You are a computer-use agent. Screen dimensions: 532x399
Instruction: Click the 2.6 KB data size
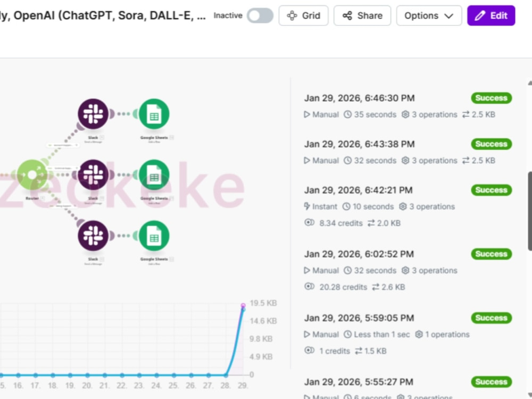(x=393, y=287)
